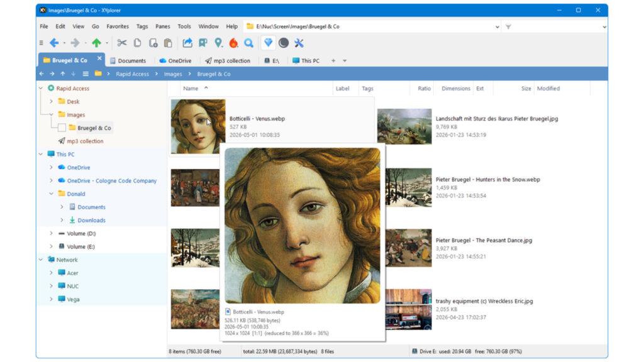Click the trashy equipment file name
Viewport: 644px width, 362px height.
point(484,301)
